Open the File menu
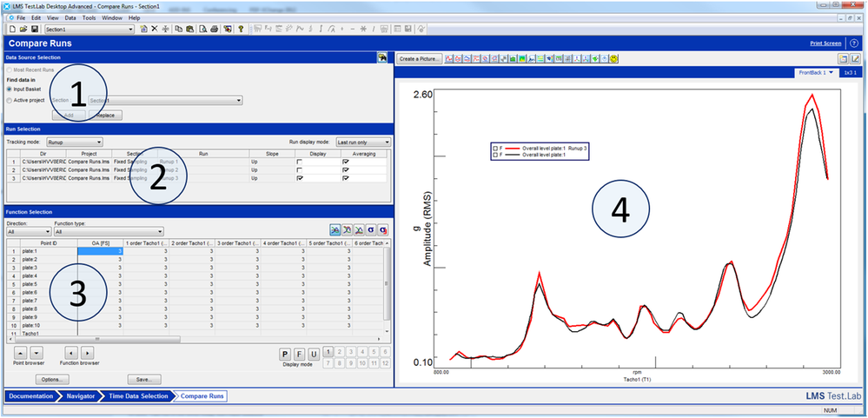 pyautogui.click(x=21, y=17)
